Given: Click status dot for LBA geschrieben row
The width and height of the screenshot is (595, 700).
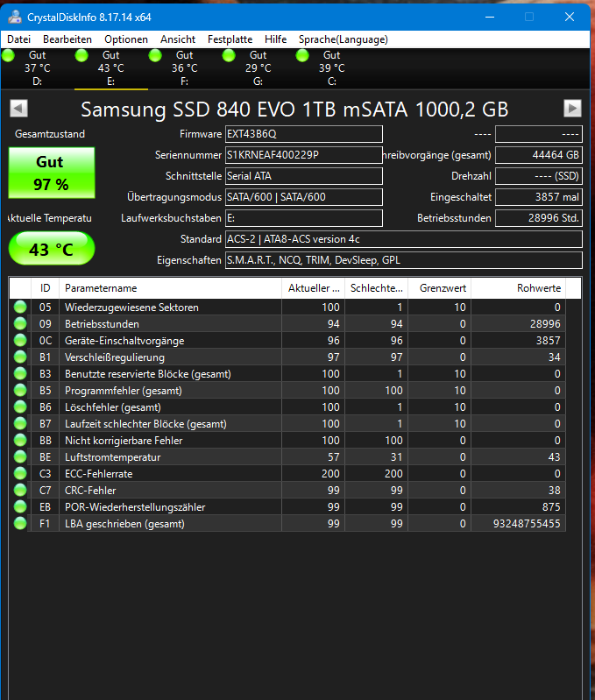Looking at the screenshot, I should pos(20,523).
